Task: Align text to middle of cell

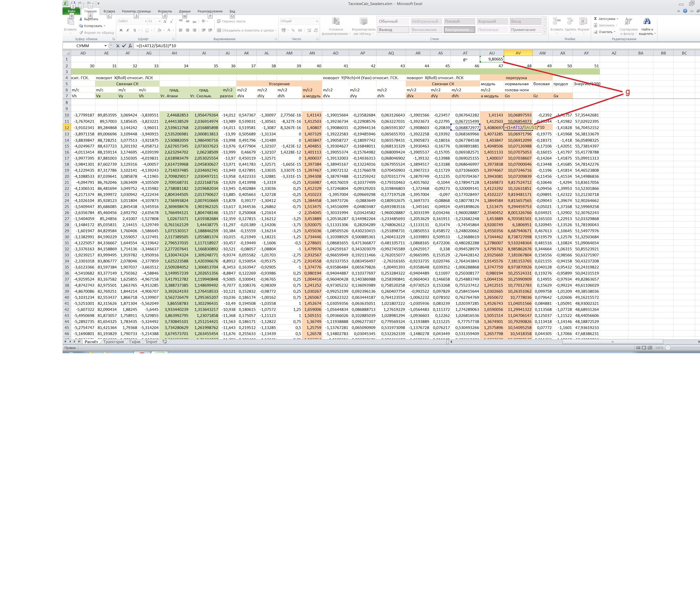Action: tap(188, 21)
